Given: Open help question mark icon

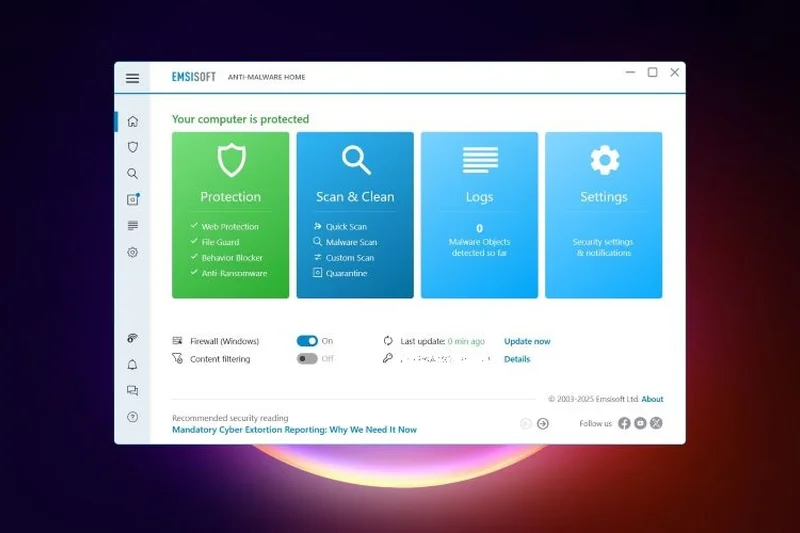Looking at the screenshot, I should tap(133, 417).
